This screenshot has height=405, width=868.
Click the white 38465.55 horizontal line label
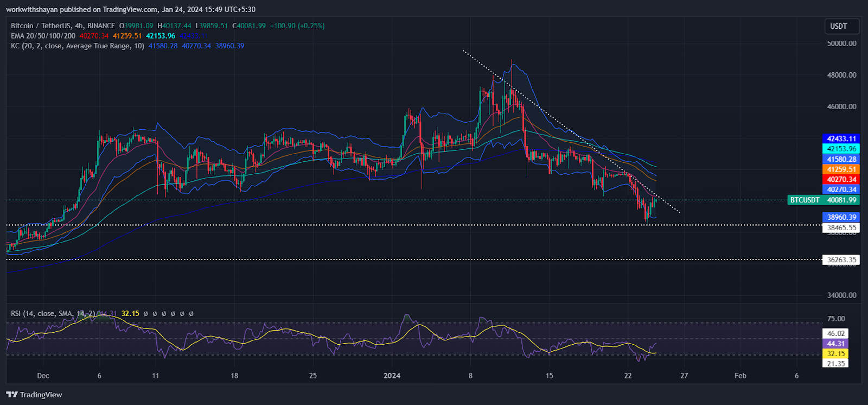(841, 228)
